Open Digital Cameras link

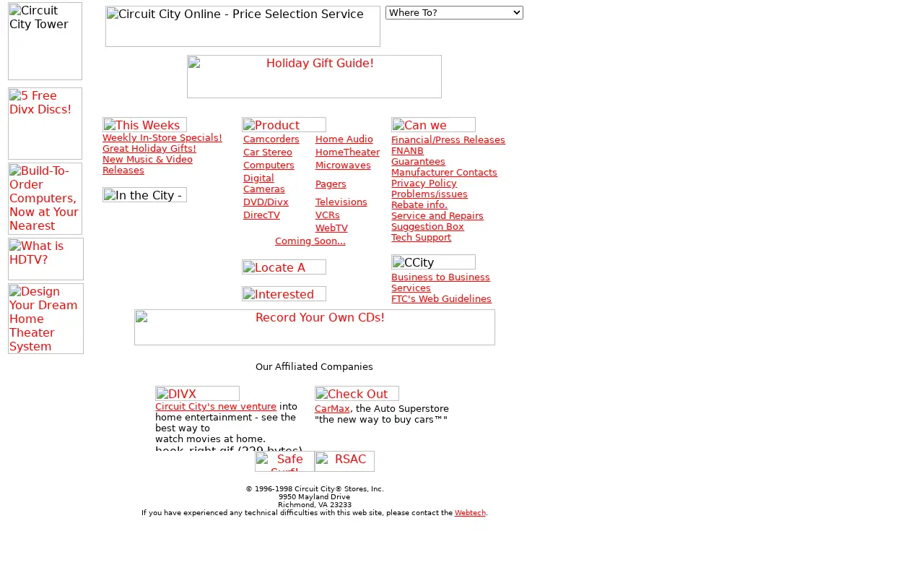[x=264, y=184]
